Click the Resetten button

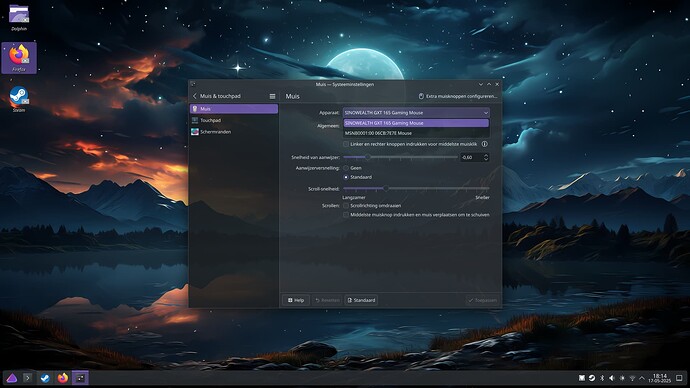click(x=327, y=300)
